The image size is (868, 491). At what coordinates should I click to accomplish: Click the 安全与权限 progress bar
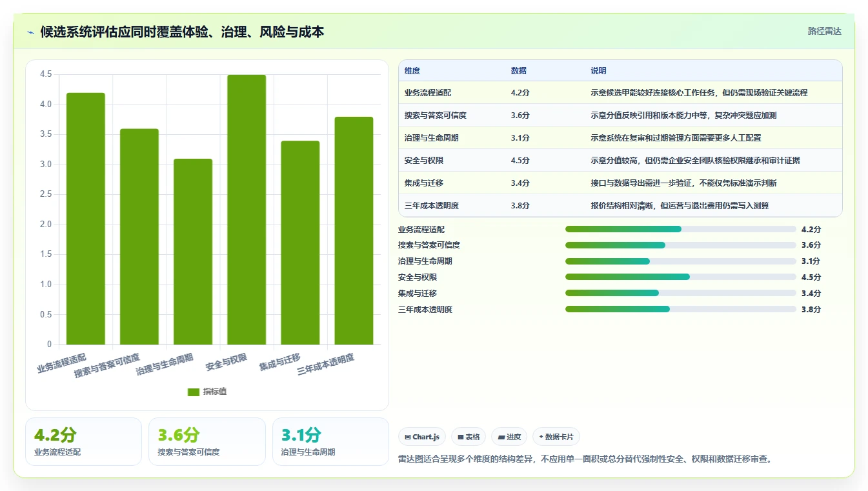[x=681, y=277]
